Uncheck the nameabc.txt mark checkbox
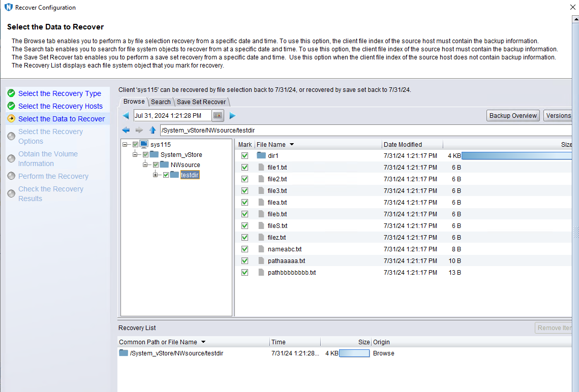 [x=245, y=249]
